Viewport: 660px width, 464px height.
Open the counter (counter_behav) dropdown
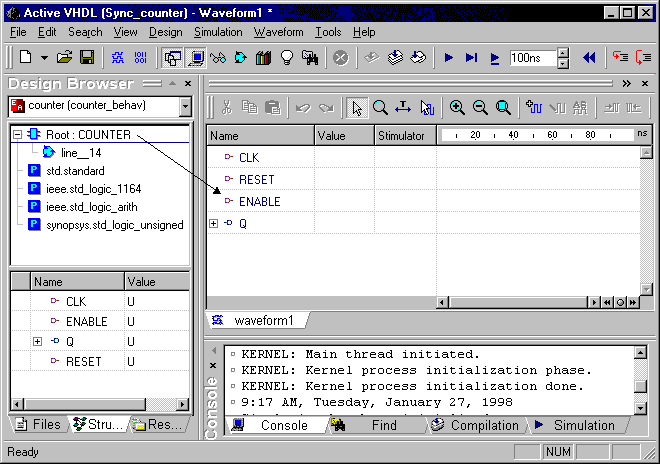(x=185, y=106)
